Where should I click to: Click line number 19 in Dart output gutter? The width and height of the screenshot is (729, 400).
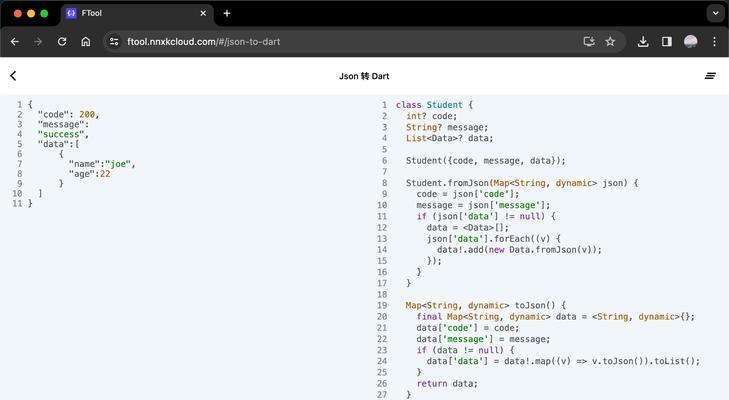tap(382, 306)
